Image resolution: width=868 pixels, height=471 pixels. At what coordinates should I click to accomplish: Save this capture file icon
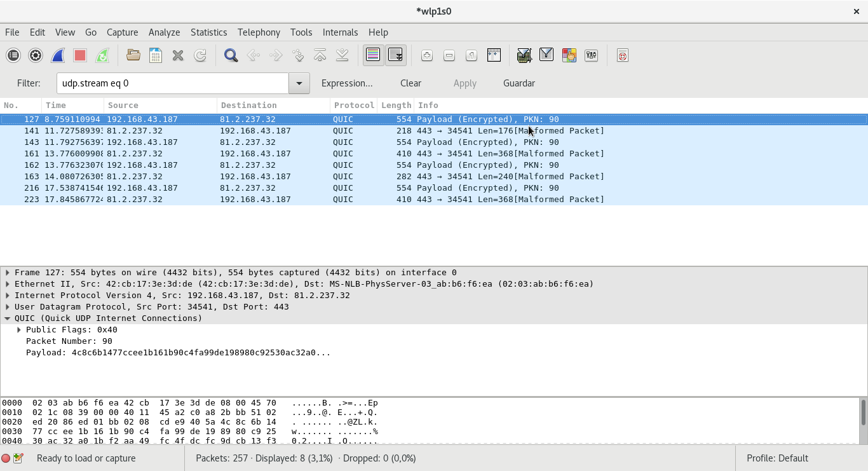pos(156,55)
